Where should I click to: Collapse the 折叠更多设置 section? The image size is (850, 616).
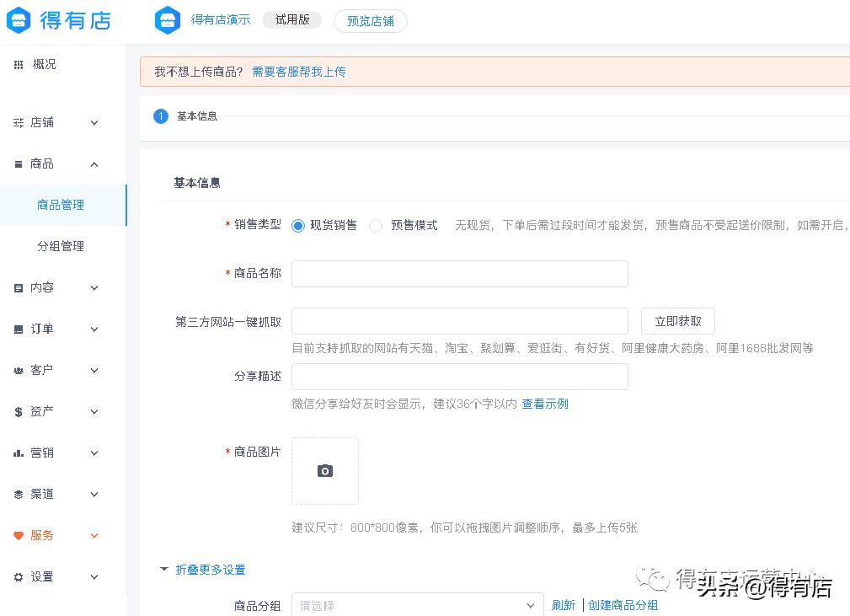coord(210,570)
